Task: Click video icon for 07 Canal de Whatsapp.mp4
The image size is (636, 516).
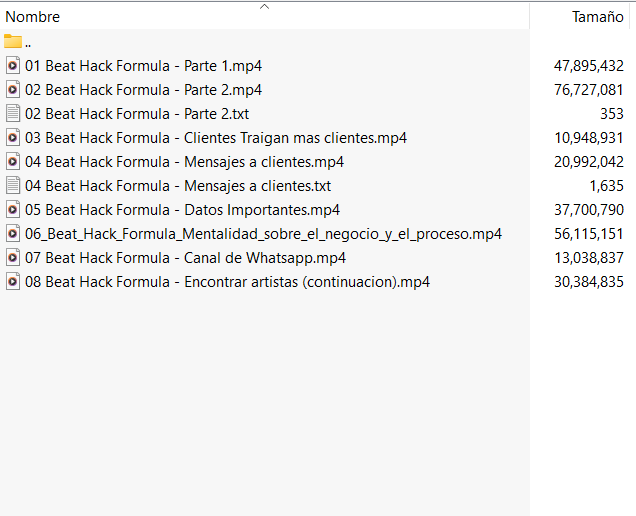Action: point(13,258)
